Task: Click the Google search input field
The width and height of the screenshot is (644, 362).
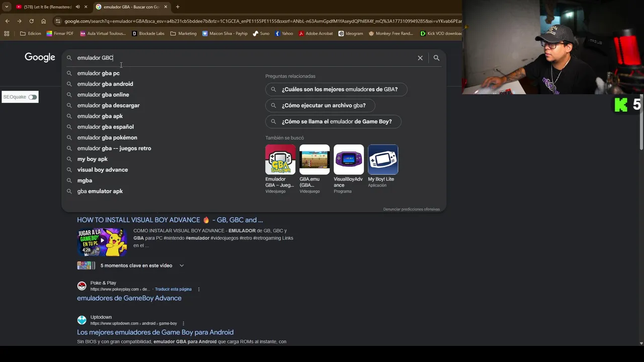Action: 242,58
